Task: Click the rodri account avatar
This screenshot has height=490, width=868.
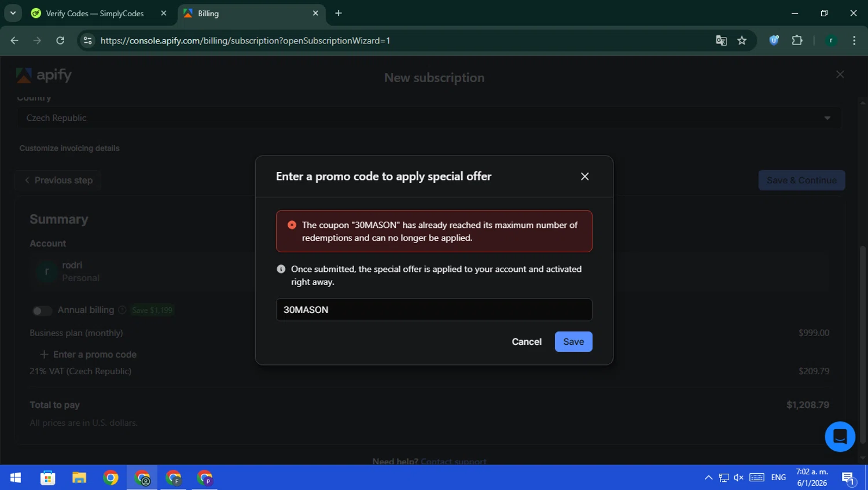Action: [46, 271]
